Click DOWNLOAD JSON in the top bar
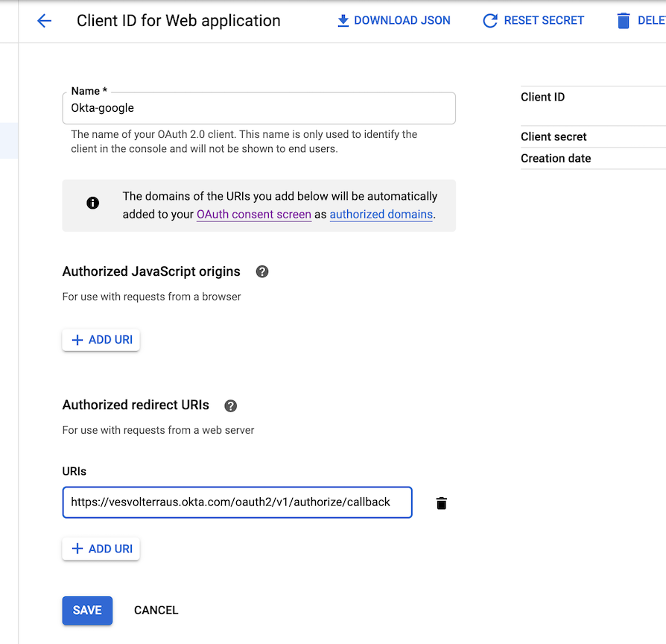The image size is (666, 644). pyautogui.click(x=402, y=20)
